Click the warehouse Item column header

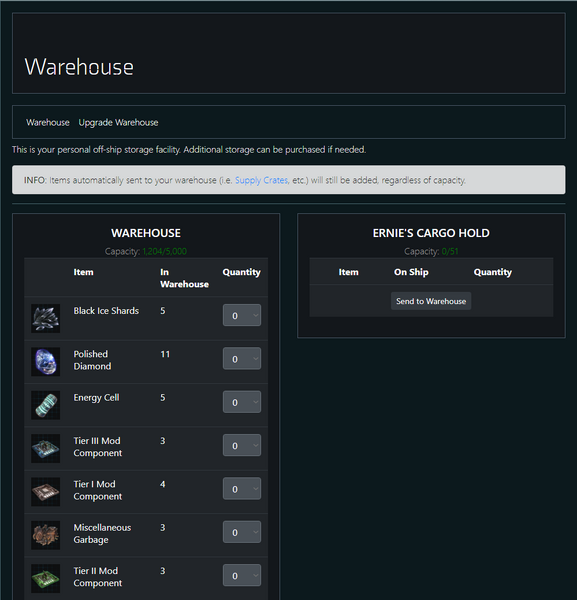[83, 272]
